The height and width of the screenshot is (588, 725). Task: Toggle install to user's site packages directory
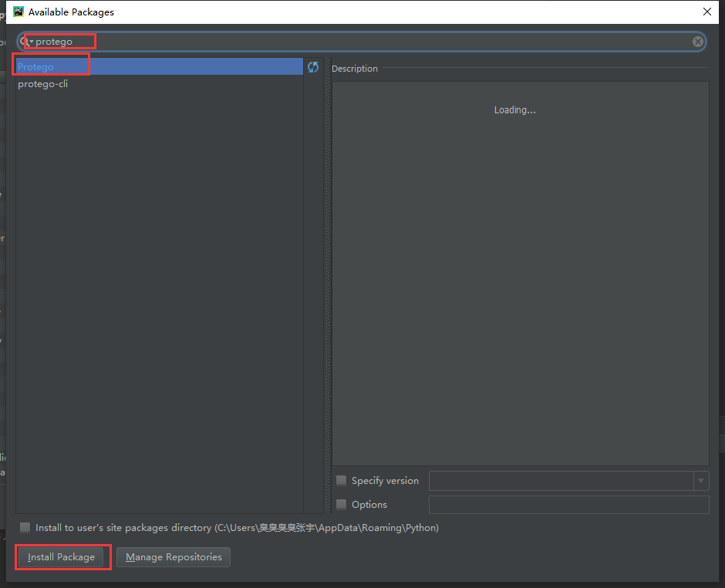(25, 527)
